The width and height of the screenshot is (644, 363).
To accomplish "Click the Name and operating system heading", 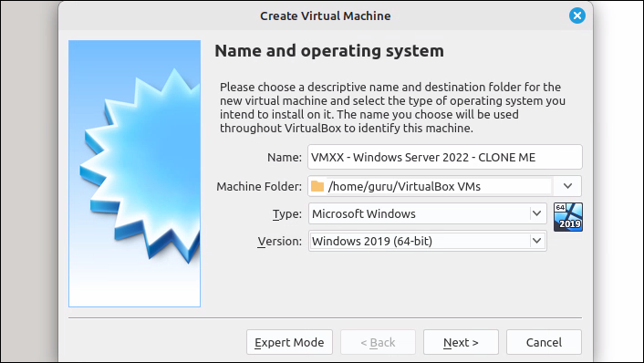I will (x=329, y=51).
